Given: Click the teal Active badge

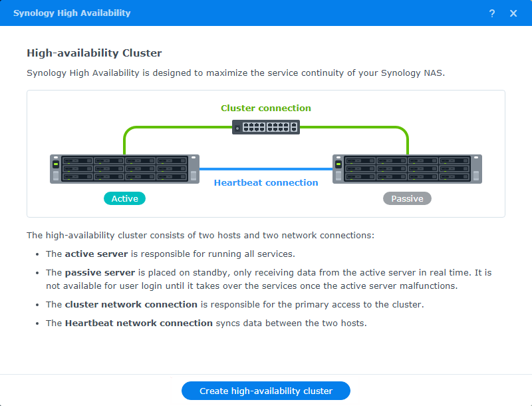Looking at the screenshot, I should [x=124, y=198].
